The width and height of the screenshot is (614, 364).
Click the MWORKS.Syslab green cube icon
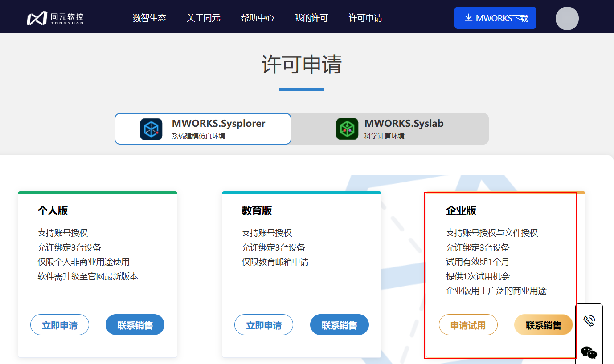pyautogui.click(x=347, y=129)
